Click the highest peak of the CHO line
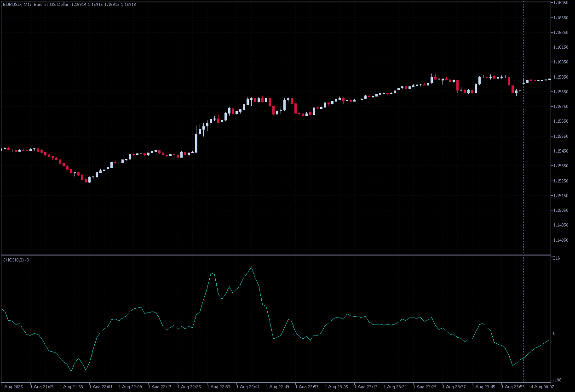This screenshot has height=392, width=575. (x=251, y=267)
